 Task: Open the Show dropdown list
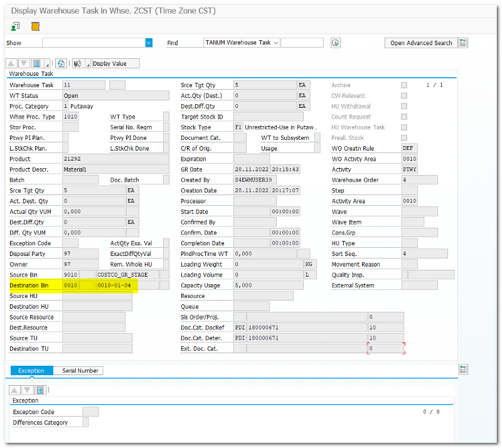tap(149, 43)
